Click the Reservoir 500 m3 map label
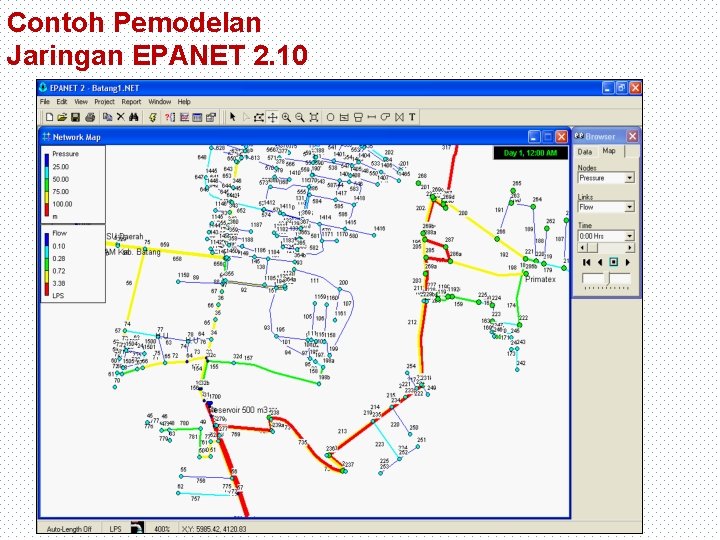 [239, 410]
